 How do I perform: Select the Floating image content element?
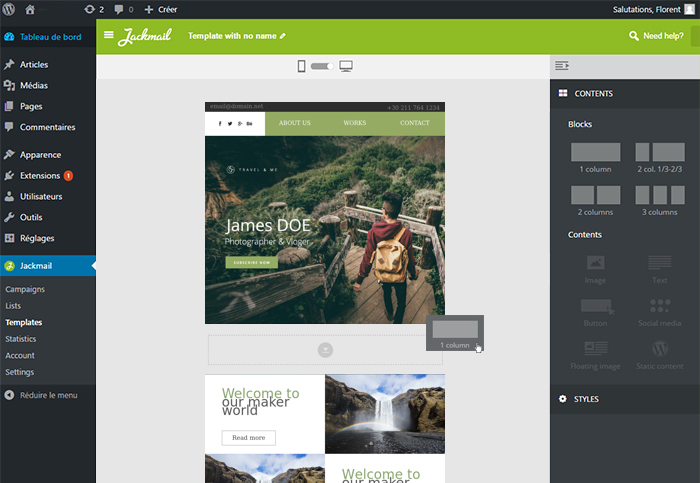pyautogui.click(x=595, y=355)
